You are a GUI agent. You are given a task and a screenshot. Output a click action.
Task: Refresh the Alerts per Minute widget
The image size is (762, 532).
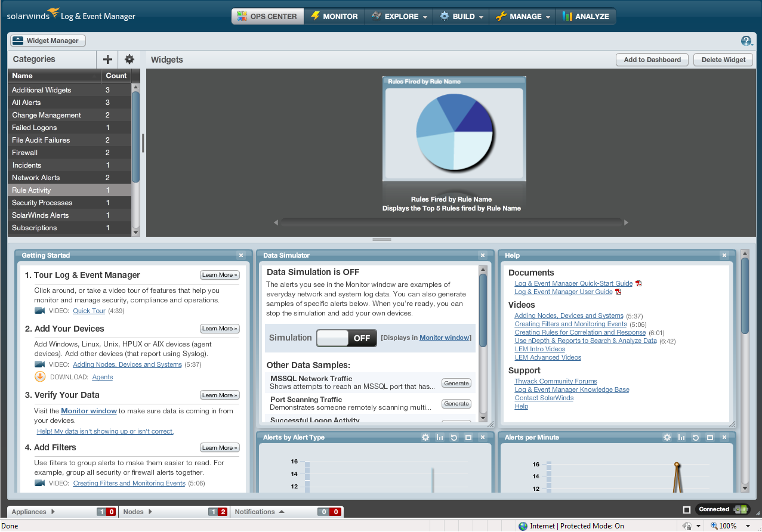tap(695, 437)
